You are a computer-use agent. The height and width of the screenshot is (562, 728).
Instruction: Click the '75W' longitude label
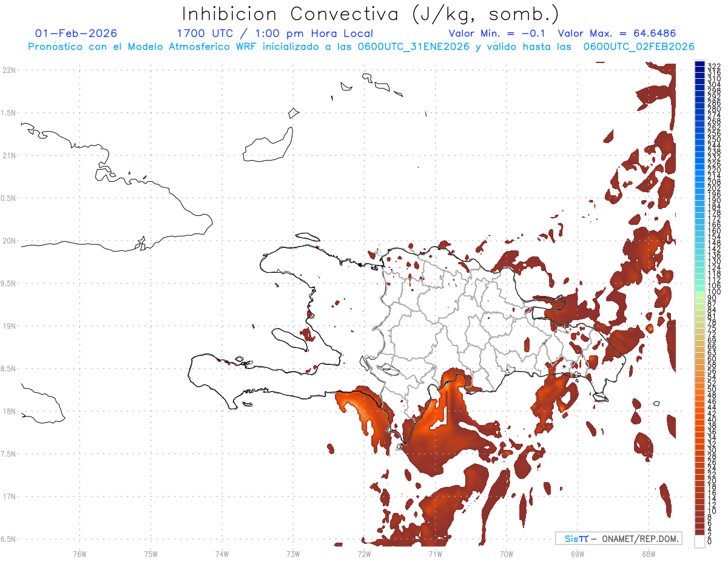click(151, 554)
